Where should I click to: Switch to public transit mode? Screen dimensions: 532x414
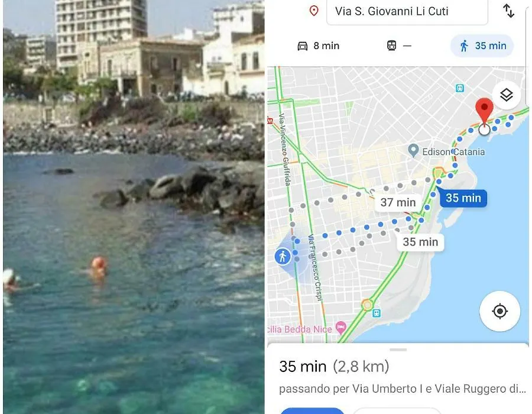(x=399, y=46)
